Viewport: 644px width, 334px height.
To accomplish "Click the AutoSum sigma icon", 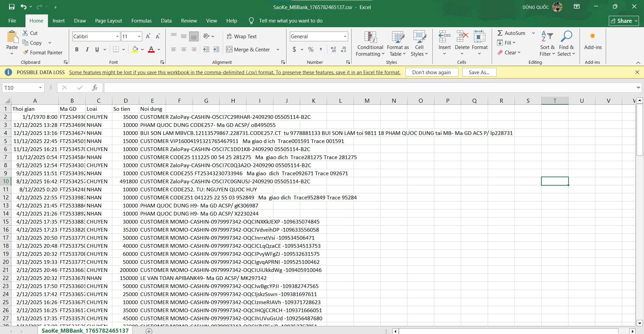I will (x=500, y=33).
